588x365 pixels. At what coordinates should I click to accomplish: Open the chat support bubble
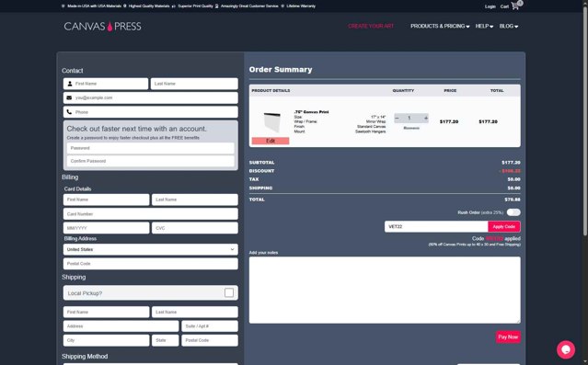click(x=566, y=349)
